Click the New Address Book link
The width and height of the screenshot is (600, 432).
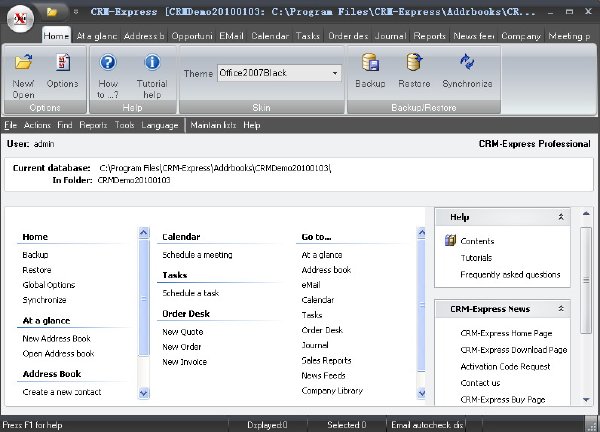(56, 338)
